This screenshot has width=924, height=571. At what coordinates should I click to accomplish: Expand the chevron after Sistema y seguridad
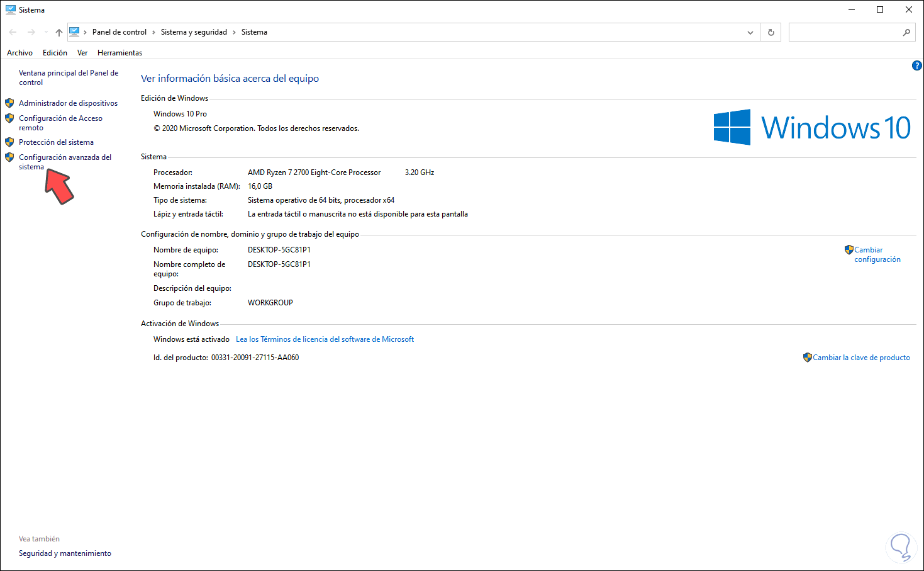coord(234,32)
